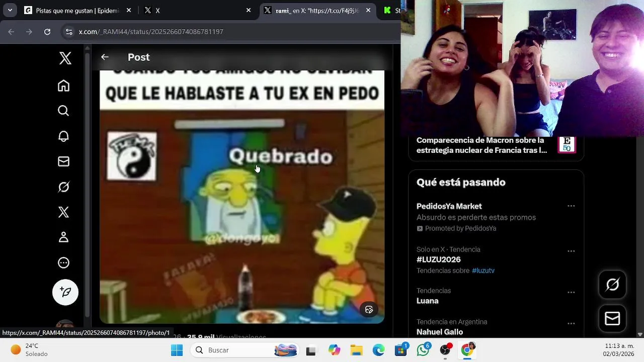Click the Promoted by PedidosYa label

pos(460,228)
